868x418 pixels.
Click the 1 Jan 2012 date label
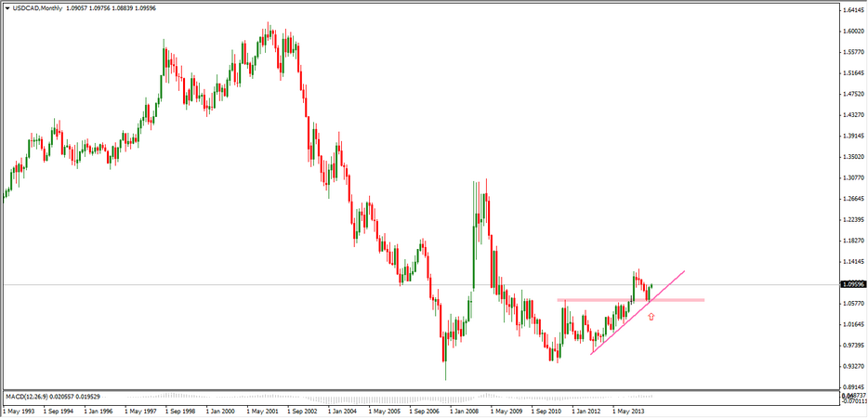click(x=587, y=410)
